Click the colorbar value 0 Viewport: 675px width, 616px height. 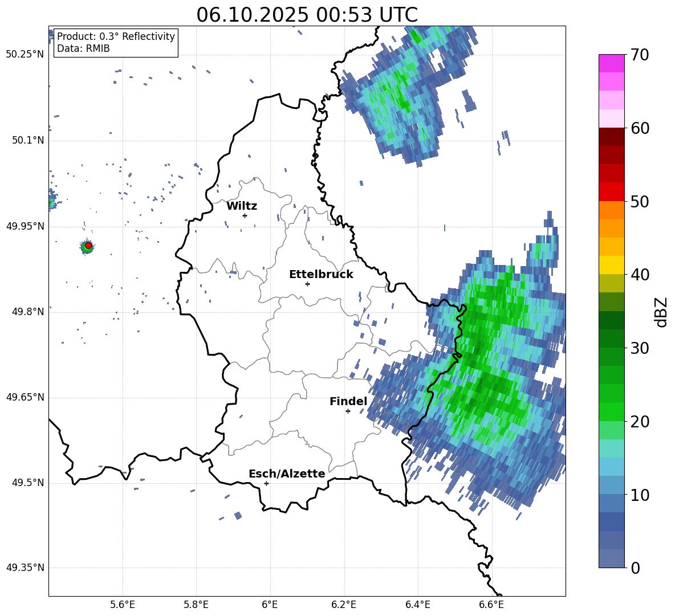pos(635,568)
